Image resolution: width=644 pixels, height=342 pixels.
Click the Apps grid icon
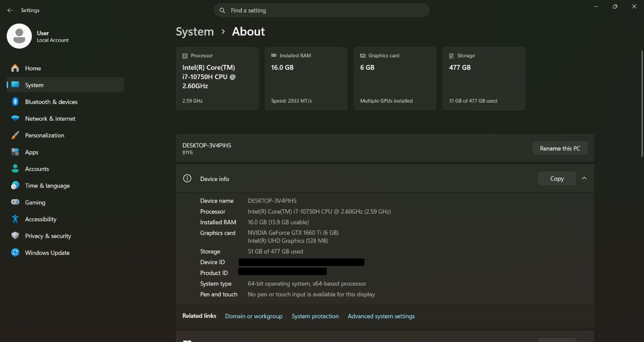pyautogui.click(x=15, y=152)
